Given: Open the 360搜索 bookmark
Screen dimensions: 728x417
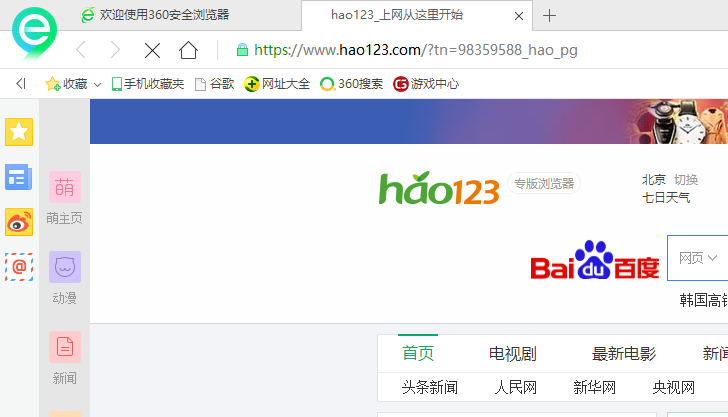Looking at the screenshot, I should tap(351, 84).
